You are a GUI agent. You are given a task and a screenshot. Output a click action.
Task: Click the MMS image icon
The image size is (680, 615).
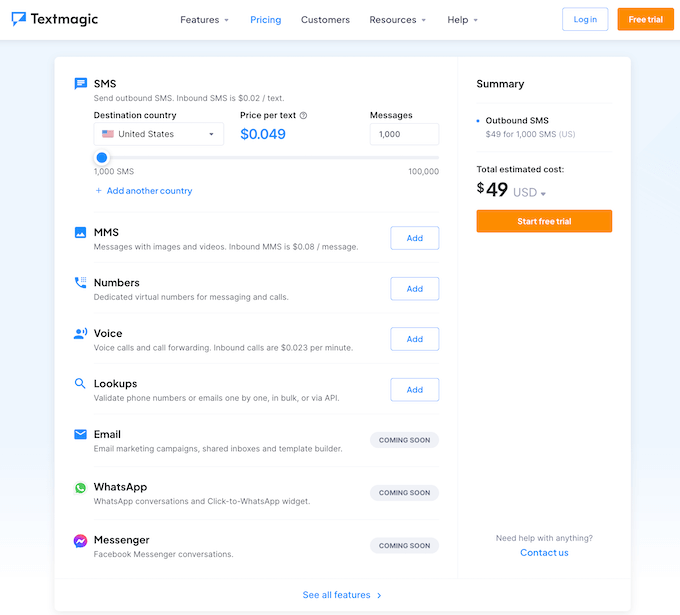tap(80, 233)
